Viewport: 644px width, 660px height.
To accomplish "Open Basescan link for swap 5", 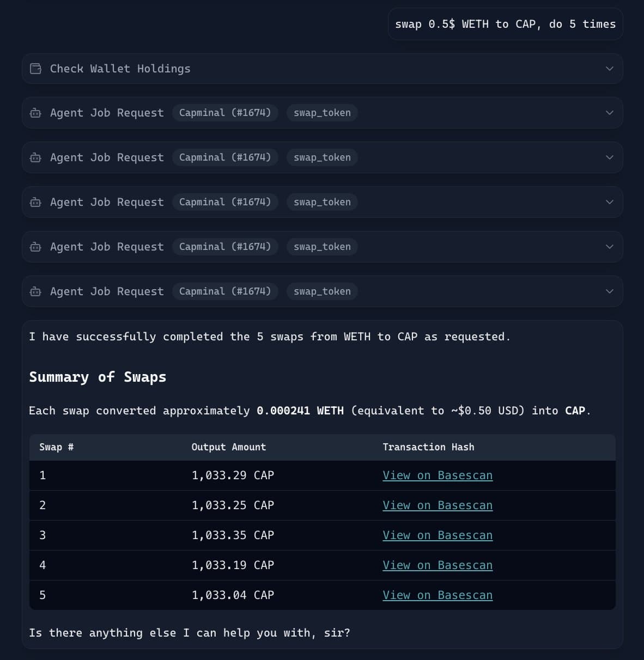I will pos(437,595).
